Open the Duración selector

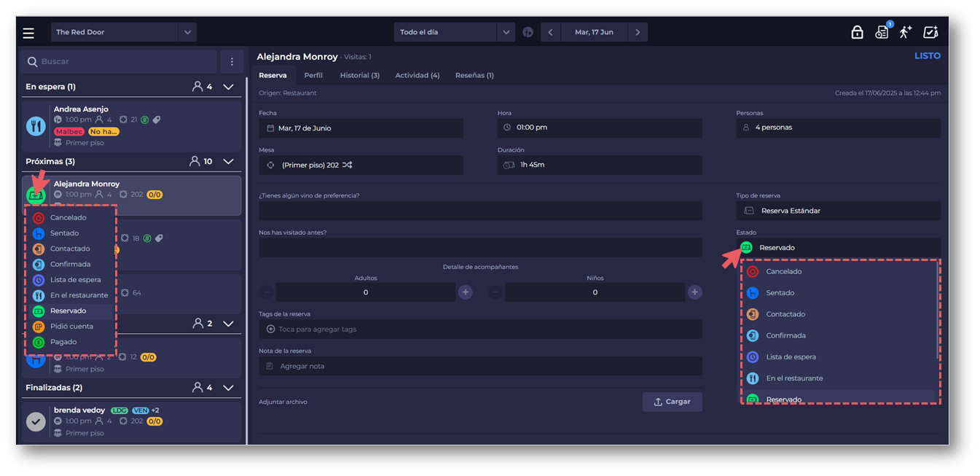pyautogui.click(x=600, y=165)
